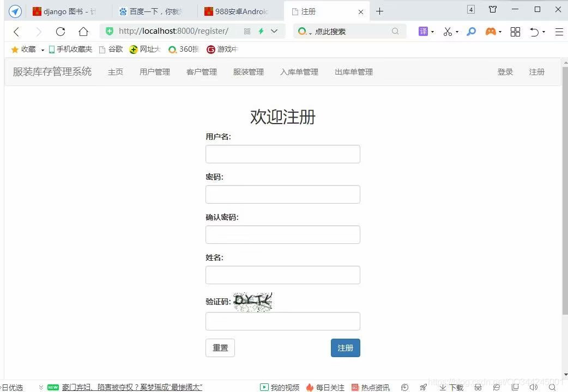Open the 服装管理 nav item

tap(249, 72)
